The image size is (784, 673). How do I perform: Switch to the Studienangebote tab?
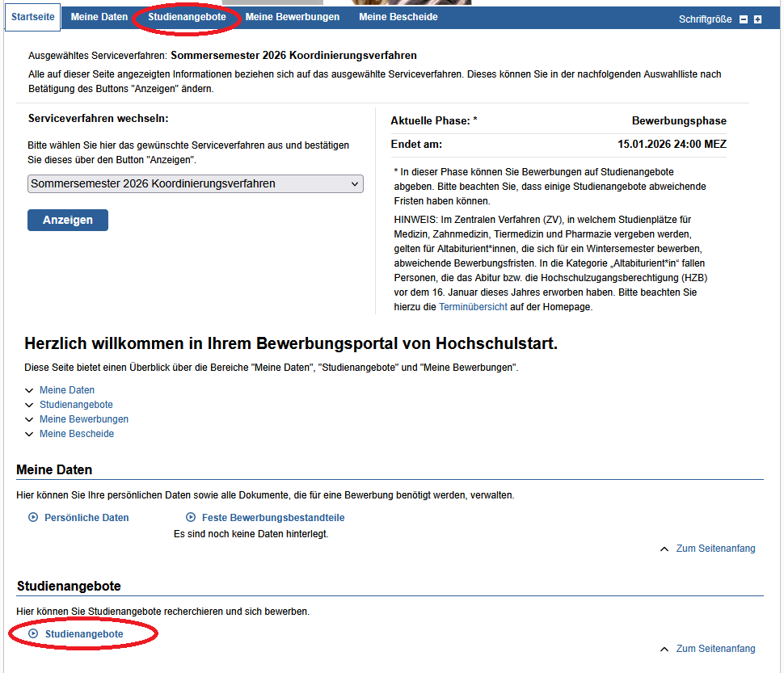pyautogui.click(x=187, y=17)
